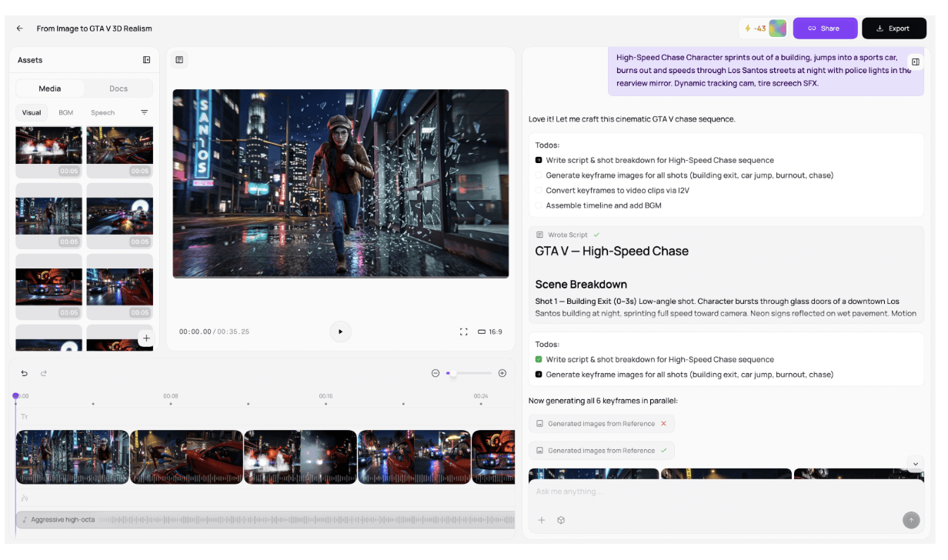Zoom out the timeline
The width and height of the screenshot is (948, 560).
(436, 373)
